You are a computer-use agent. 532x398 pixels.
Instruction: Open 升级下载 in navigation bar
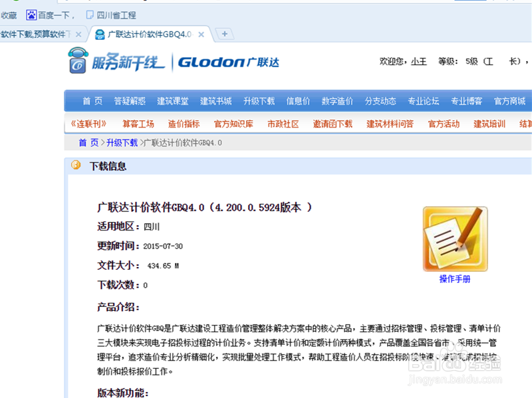(x=259, y=101)
